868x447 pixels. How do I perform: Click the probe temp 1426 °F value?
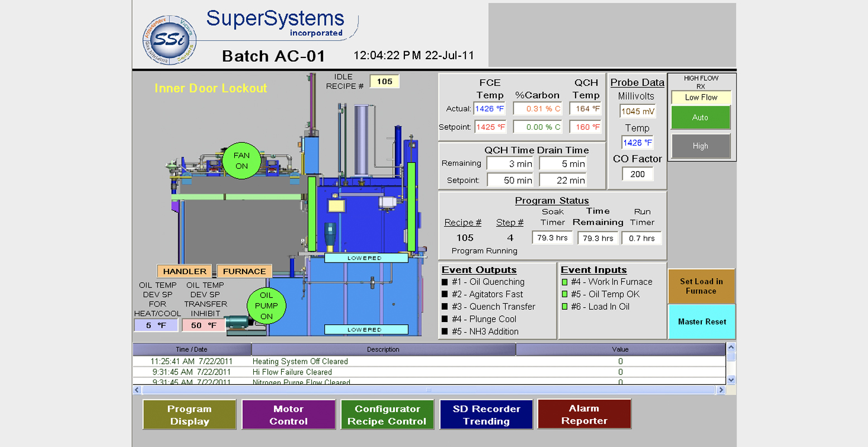click(x=638, y=143)
